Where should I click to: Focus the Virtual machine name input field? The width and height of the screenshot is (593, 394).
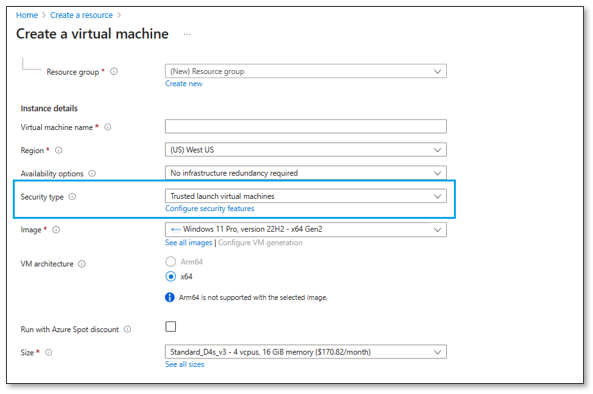pos(306,126)
